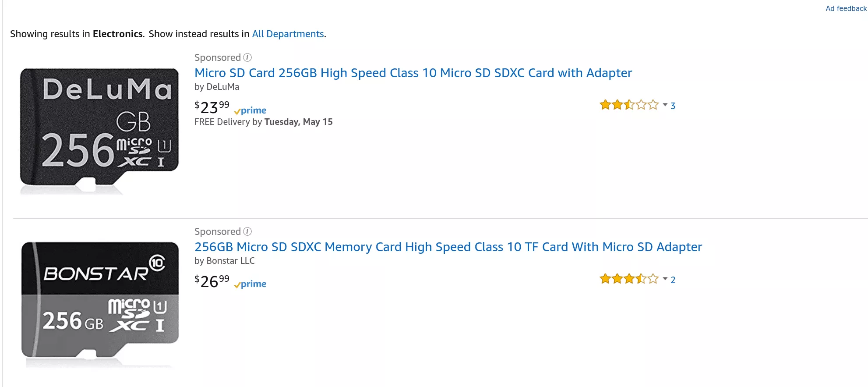Click the Ad feedback link
868x387 pixels.
[x=846, y=8]
